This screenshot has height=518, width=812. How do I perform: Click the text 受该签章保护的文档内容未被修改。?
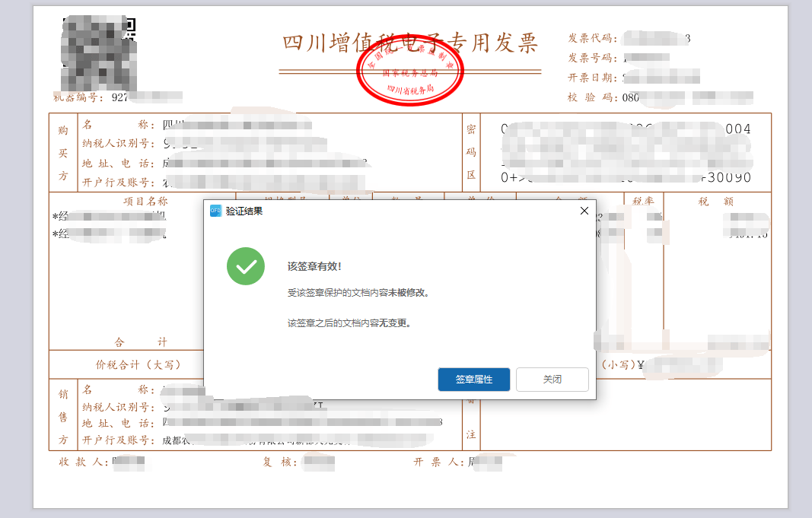pyautogui.click(x=358, y=293)
